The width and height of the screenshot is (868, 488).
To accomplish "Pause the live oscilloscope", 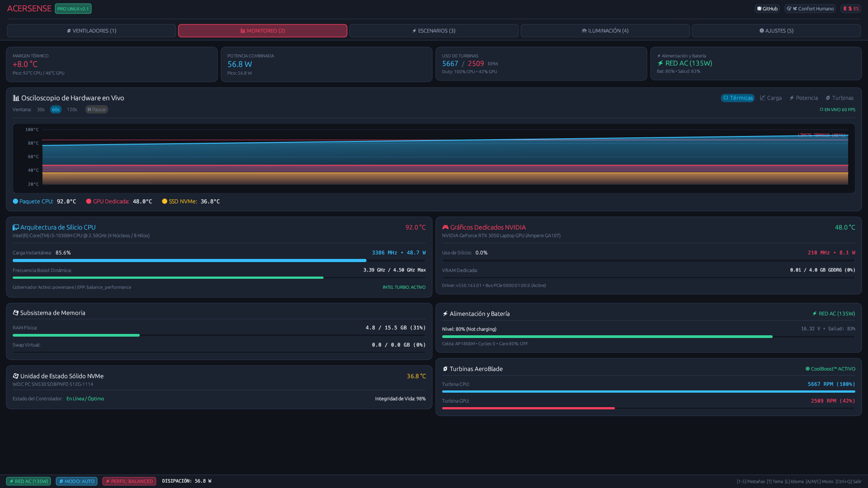I will point(97,109).
